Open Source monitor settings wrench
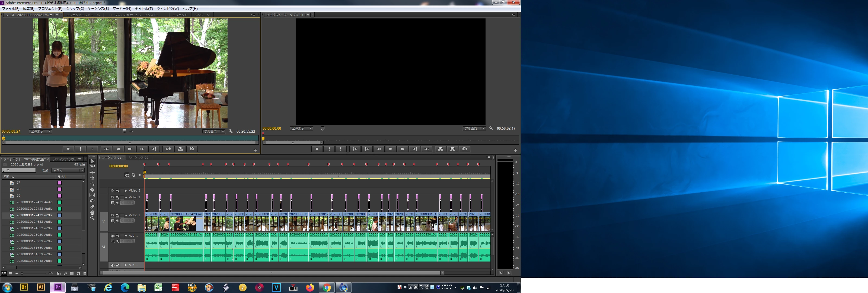 click(231, 132)
